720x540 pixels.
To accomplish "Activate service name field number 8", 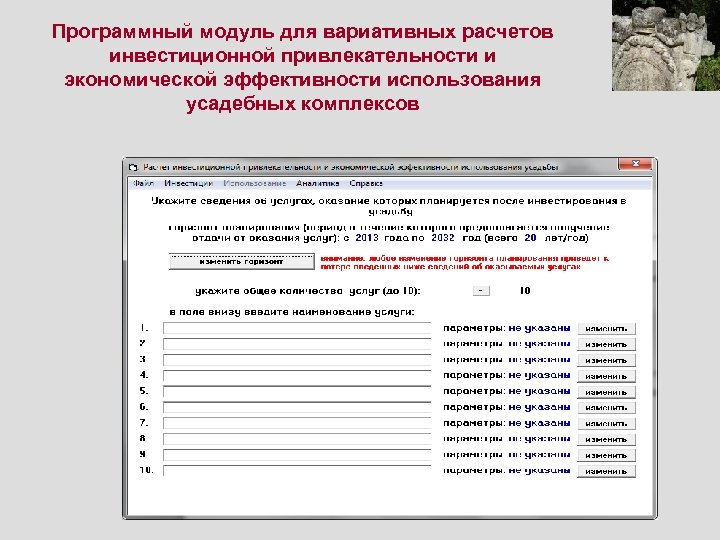I will [x=297, y=439].
